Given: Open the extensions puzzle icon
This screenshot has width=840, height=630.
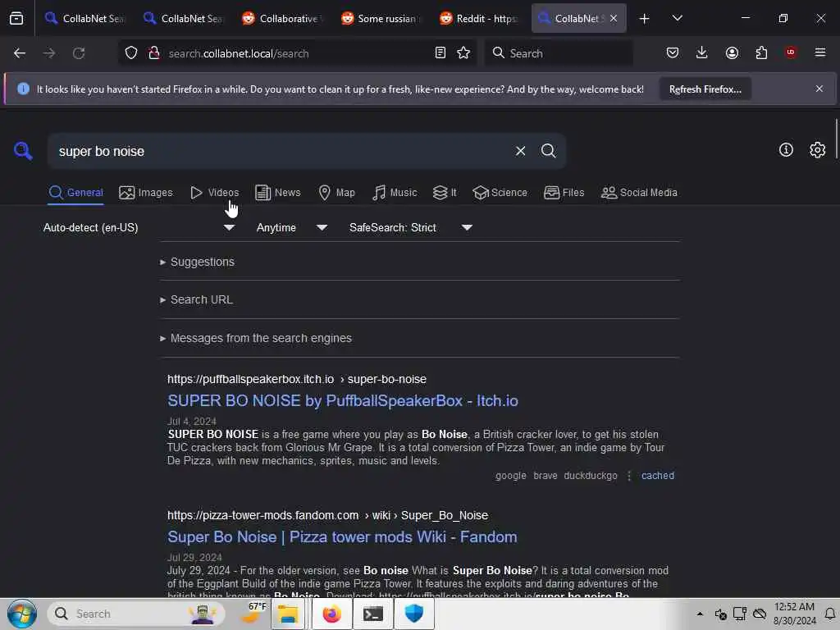Looking at the screenshot, I should pyautogui.click(x=761, y=53).
